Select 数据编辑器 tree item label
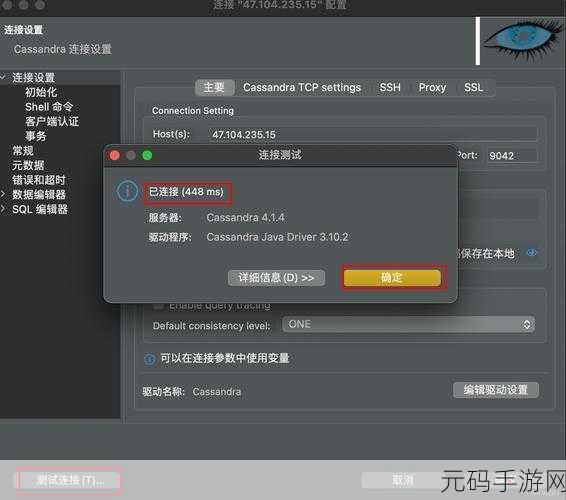 39,195
